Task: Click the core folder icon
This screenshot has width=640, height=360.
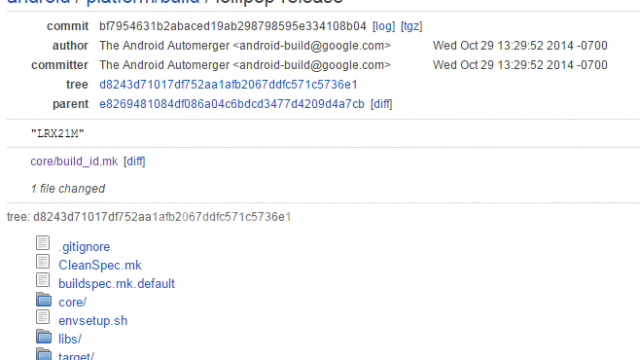Action: click(44, 300)
